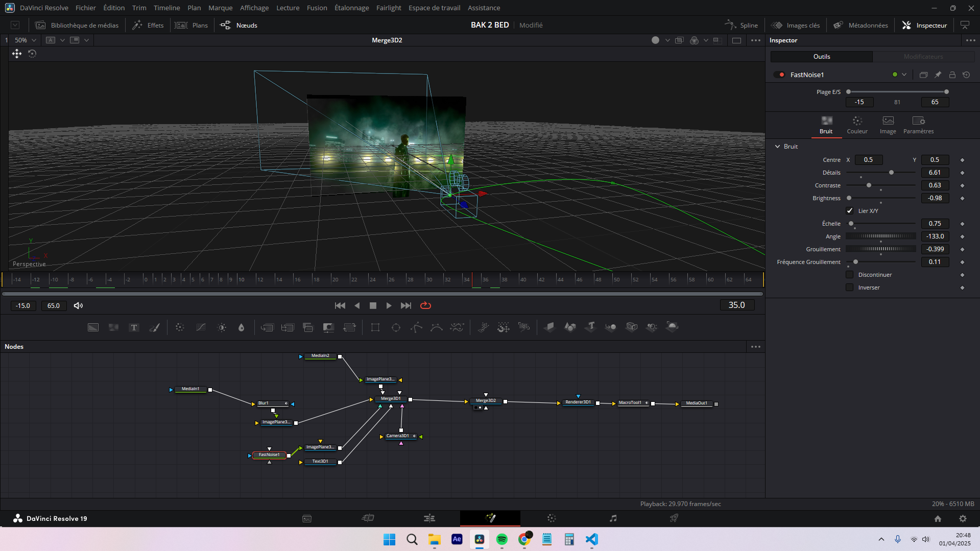Enable the Discontinuer checkbox

(x=850, y=275)
